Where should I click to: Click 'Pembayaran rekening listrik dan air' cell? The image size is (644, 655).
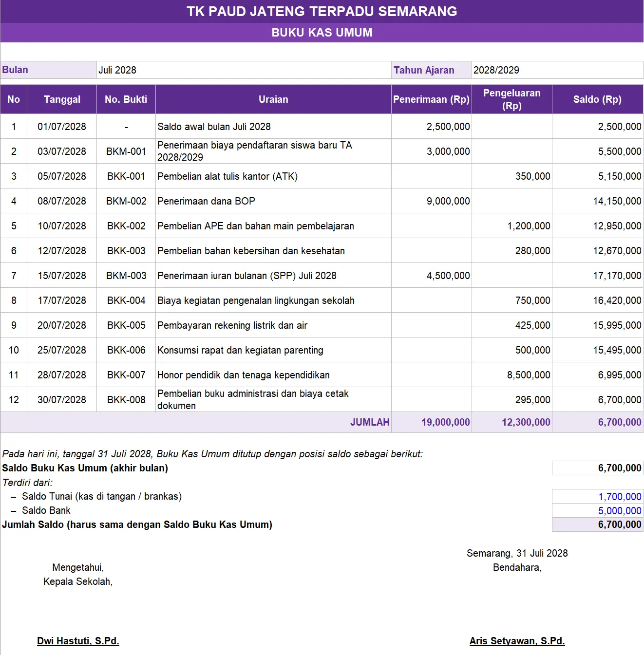(x=273, y=325)
